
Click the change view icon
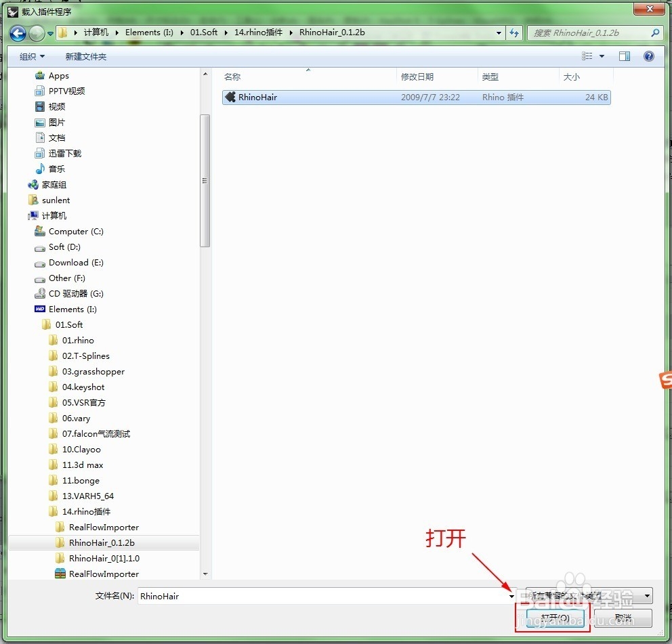pyautogui.click(x=587, y=56)
